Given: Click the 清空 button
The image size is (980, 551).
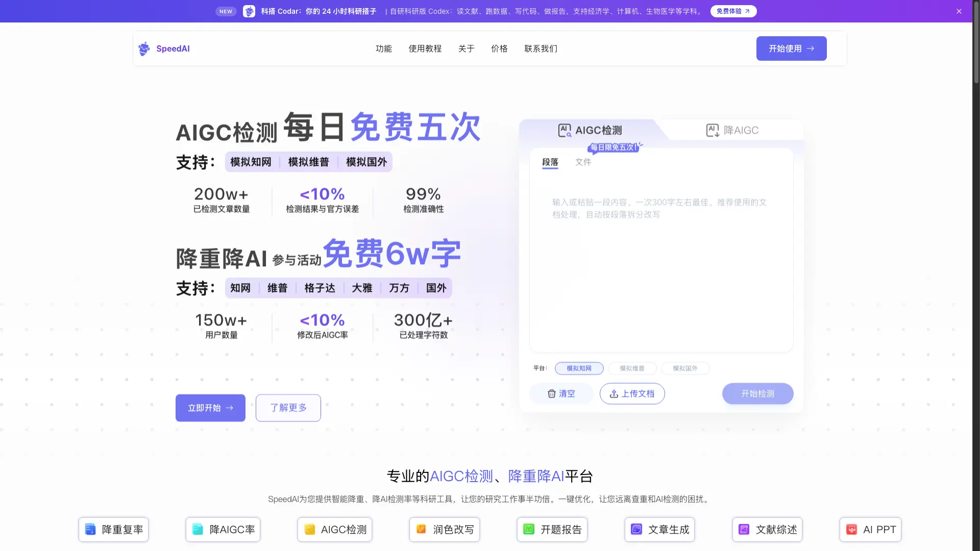Looking at the screenshot, I should 561,394.
